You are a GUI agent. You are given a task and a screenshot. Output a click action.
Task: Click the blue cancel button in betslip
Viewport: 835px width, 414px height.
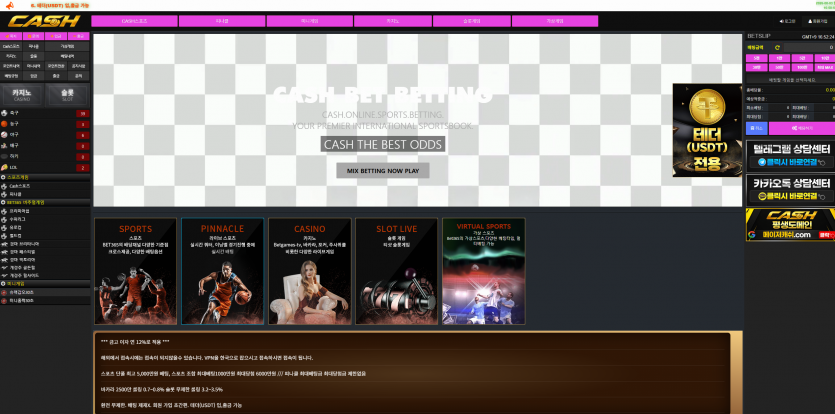pyautogui.click(x=756, y=128)
